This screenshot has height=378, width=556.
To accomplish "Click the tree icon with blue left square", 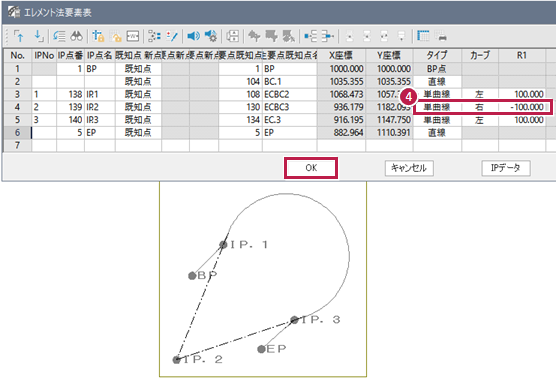I will click(311, 36).
